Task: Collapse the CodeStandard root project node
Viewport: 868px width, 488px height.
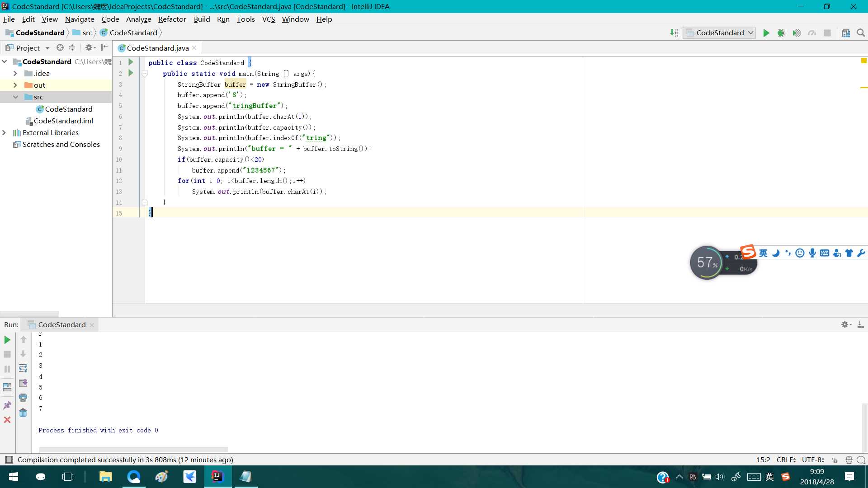Action: 5,61
